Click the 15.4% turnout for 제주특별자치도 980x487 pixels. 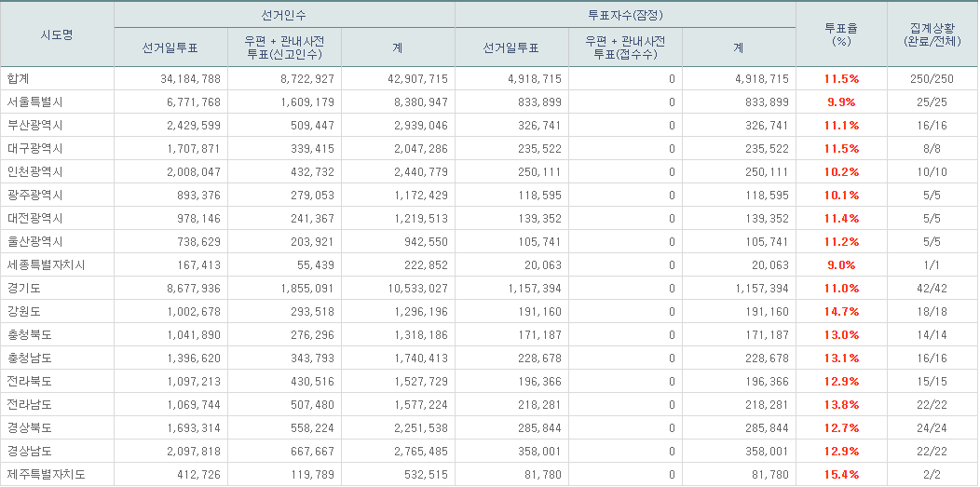pos(841,475)
